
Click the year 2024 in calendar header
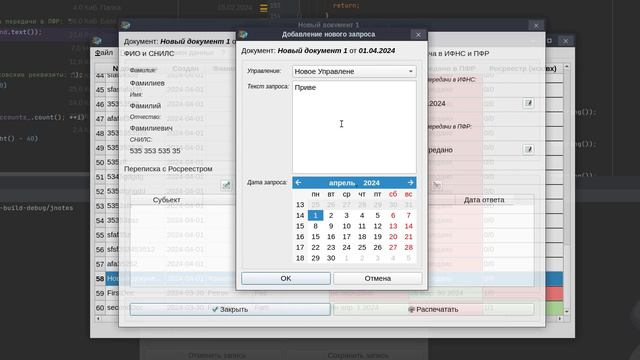tap(371, 183)
